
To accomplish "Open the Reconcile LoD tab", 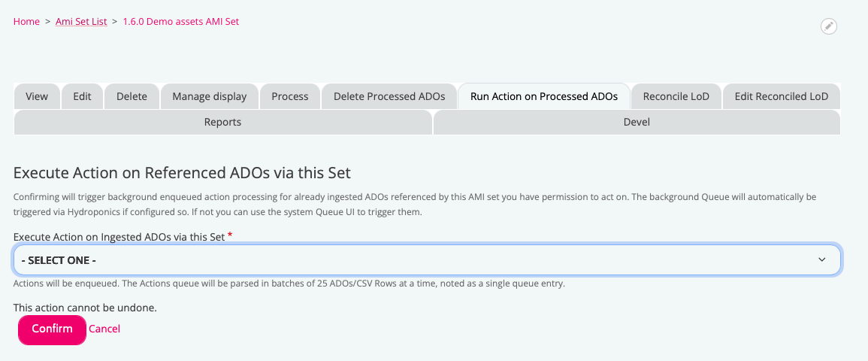I will 676,96.
